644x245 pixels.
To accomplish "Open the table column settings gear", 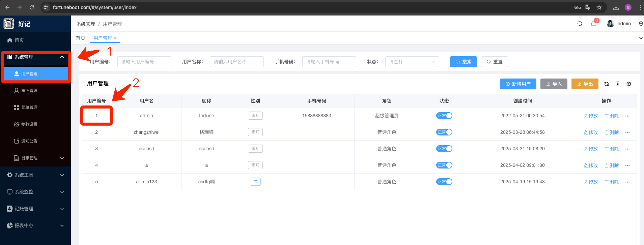I will tap(629, 84).
